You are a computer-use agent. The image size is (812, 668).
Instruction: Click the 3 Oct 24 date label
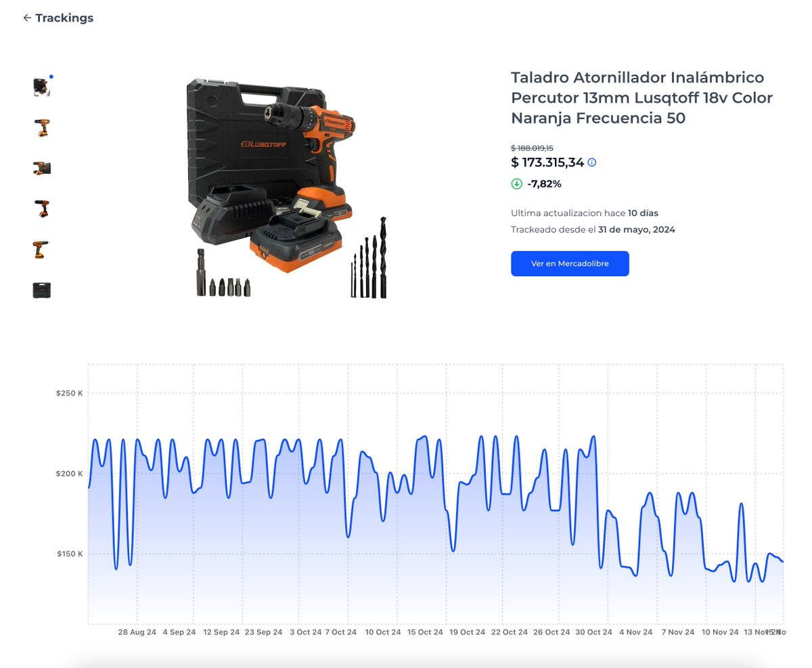[306, 632]
